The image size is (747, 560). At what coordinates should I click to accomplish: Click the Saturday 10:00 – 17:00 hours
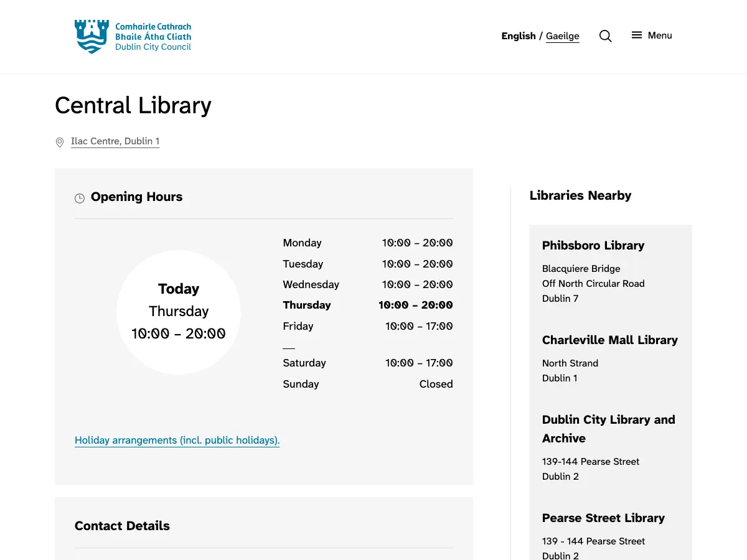[419, 363]
